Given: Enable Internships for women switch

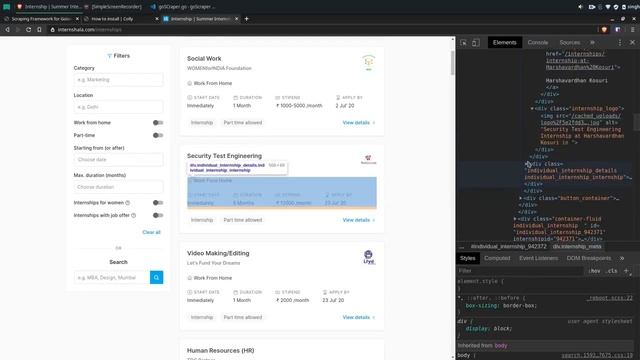Looking at the screenshot, I should coord(158,202).
